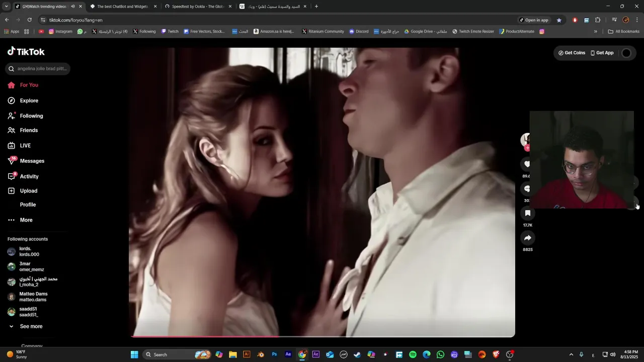644x362 pixels.
Task: Open ProductAlternate bookmark
Action: click(x=517, y=31)
